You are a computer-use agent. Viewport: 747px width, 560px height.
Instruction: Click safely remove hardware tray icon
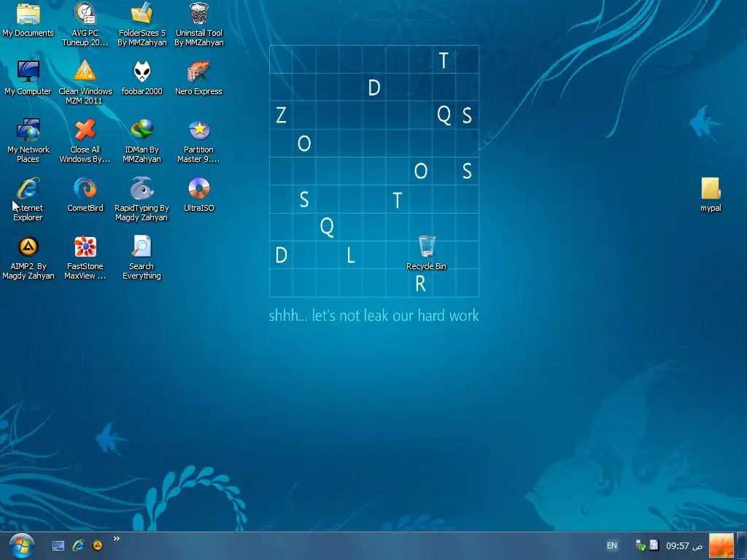pos(640,545)
